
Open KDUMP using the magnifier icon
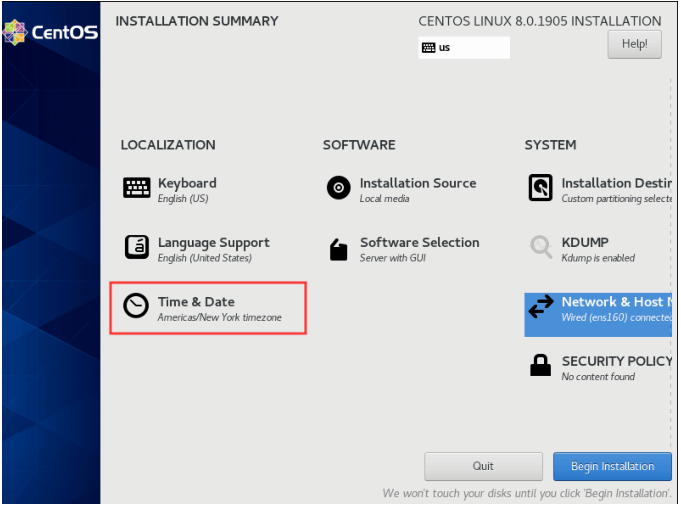pos(540,247)
